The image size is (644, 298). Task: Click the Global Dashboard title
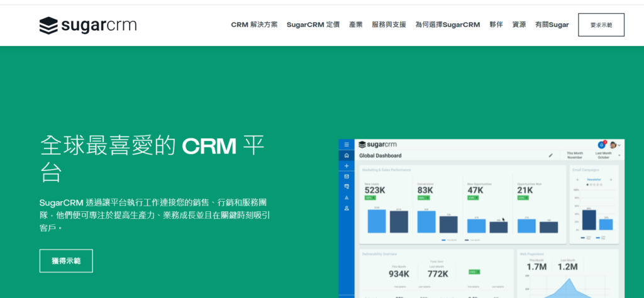pos(380,155)
